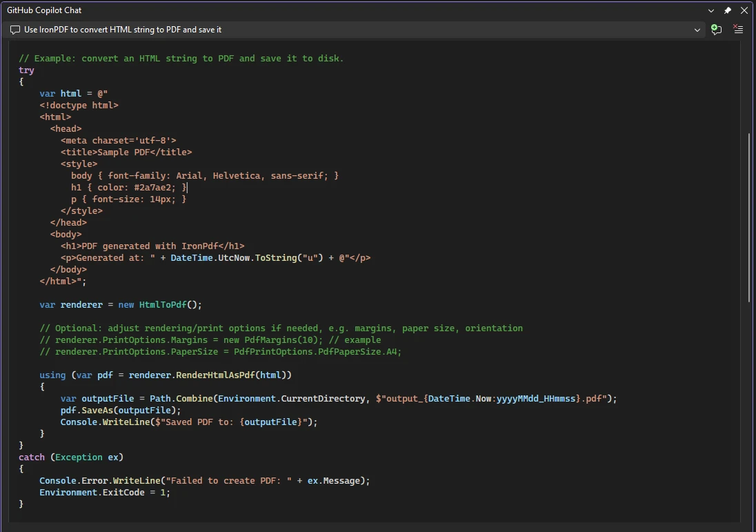Click Environment.ExitCode assignment line
Image resolution: width=756 pixels, height=532 pixels.
click(104, 492)
